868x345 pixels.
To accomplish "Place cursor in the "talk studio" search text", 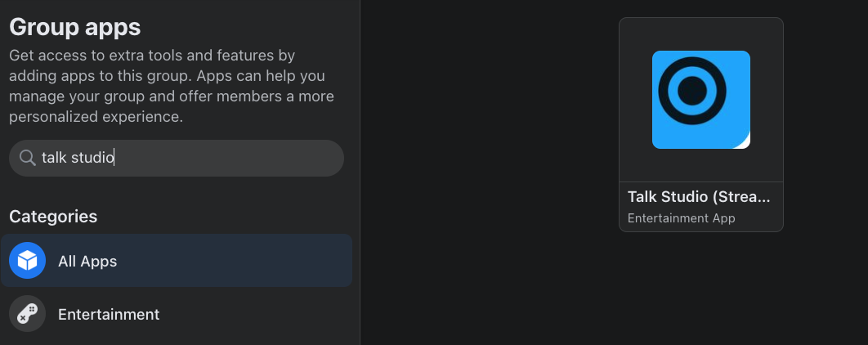I will 78,158.
